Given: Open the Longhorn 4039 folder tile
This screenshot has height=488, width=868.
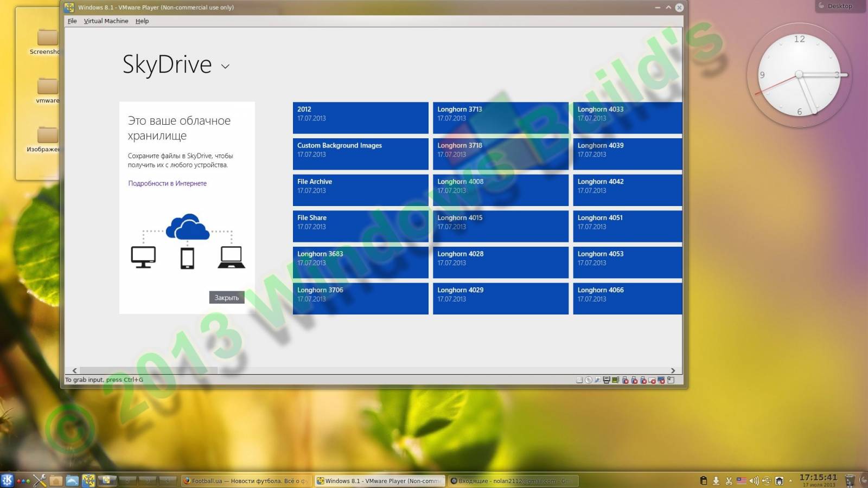Looking at the screenshot, I should pos(628,154).
